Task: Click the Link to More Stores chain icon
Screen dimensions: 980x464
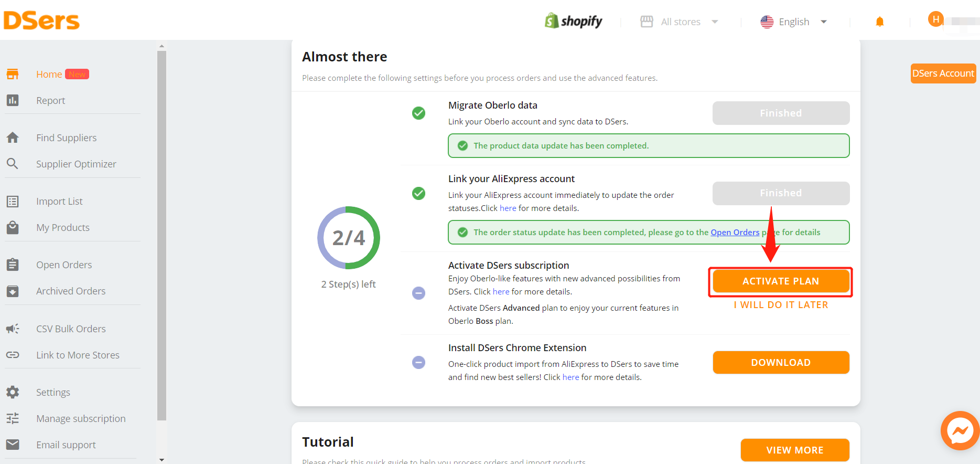Action: coord(13,355)
